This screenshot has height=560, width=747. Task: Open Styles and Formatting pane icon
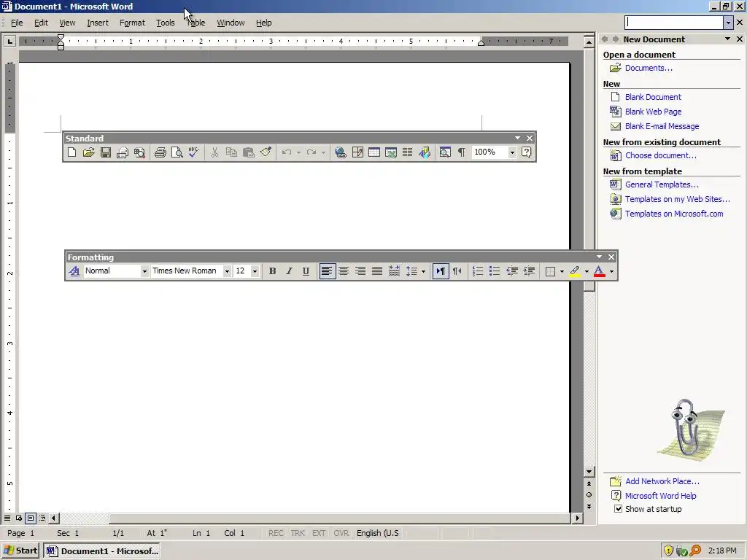pyautogui.click(x=74, y=271)
